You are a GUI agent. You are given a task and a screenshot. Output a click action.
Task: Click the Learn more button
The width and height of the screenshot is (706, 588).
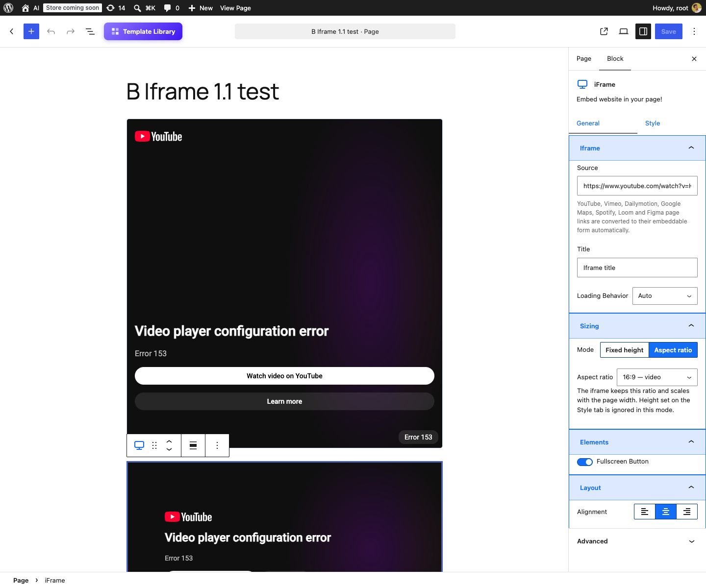(284, 401)
